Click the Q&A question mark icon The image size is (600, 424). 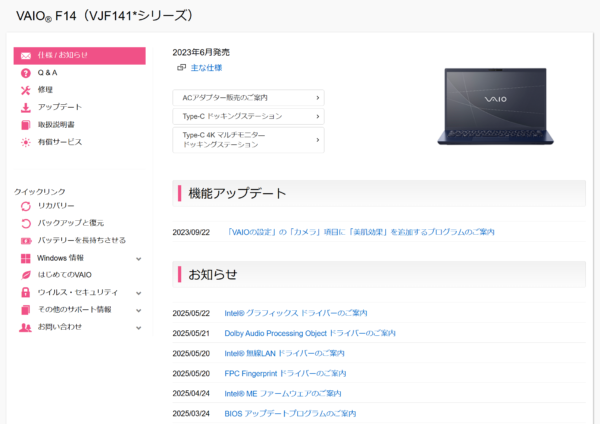pos(26,73)
